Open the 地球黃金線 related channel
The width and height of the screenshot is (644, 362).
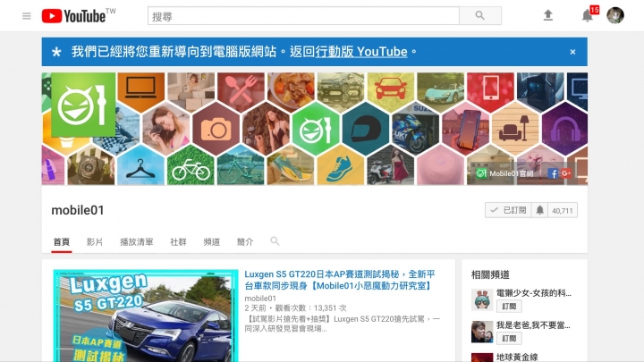click(517, 357)
